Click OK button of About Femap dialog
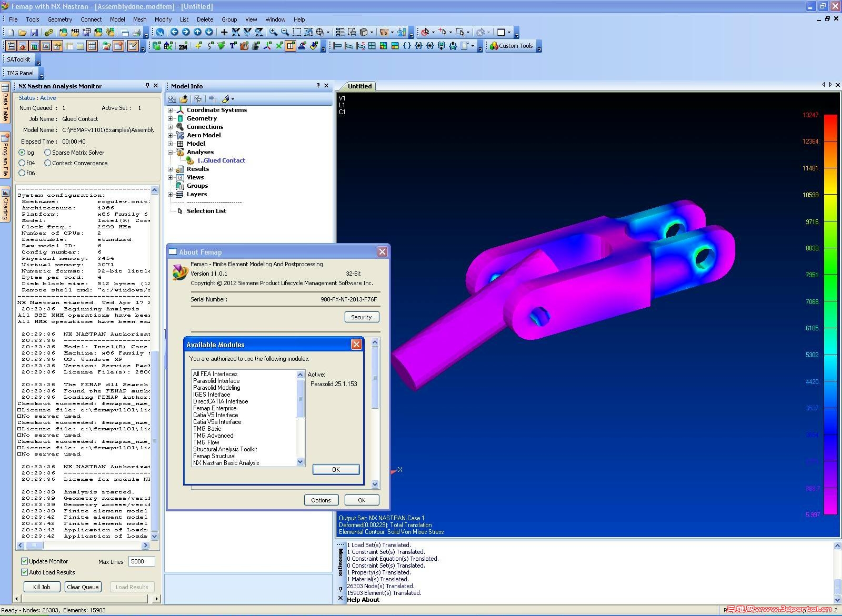The height and width of the screenshot is (616, 842). point(362,500)
